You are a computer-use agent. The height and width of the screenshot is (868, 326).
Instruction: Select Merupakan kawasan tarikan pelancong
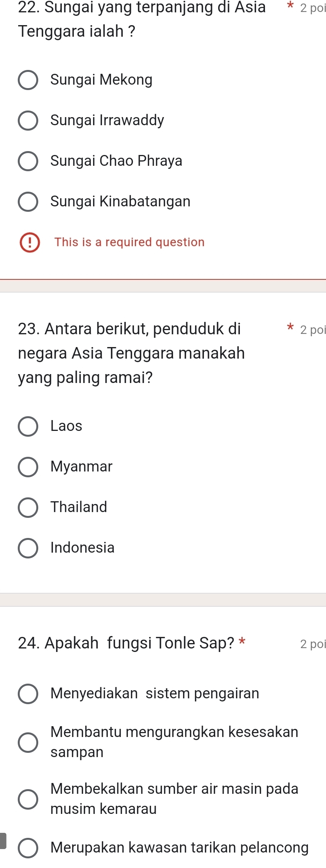(28, 848)
